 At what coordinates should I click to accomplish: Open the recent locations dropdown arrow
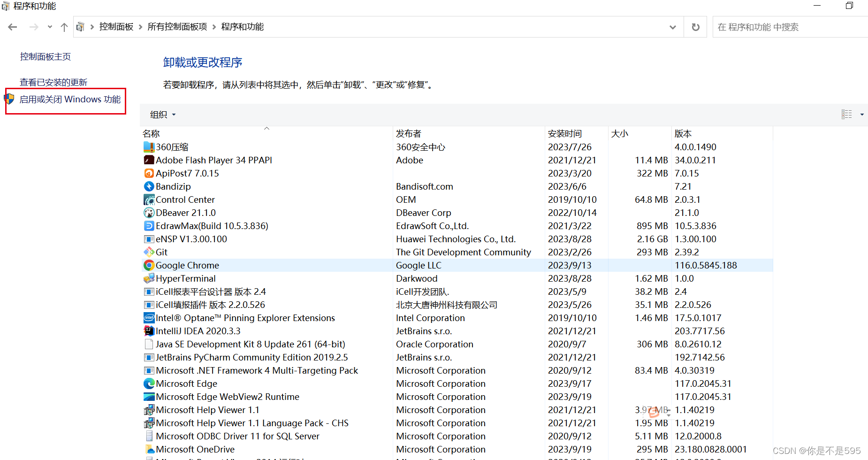point(50,27)
